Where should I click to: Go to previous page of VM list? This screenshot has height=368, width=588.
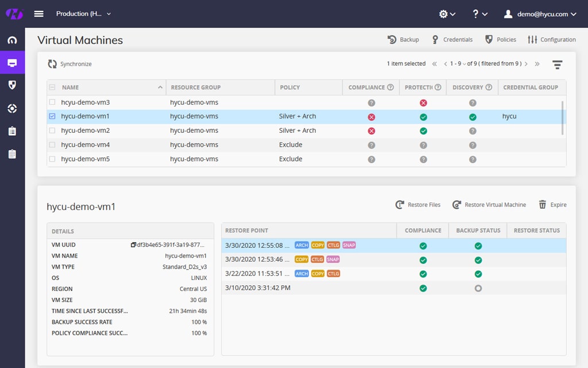tap(446, 64)
